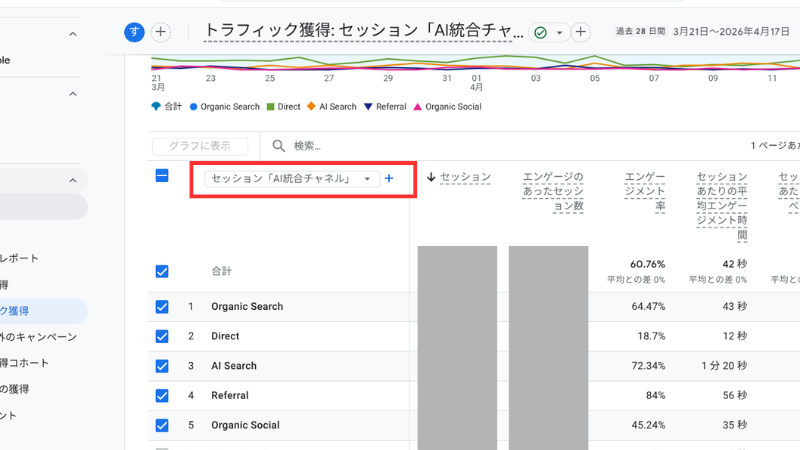Image resolution: width=800 pixels, height=450 pixels.
Task: Click the グラフに表示 button
Action: point(200,146)
